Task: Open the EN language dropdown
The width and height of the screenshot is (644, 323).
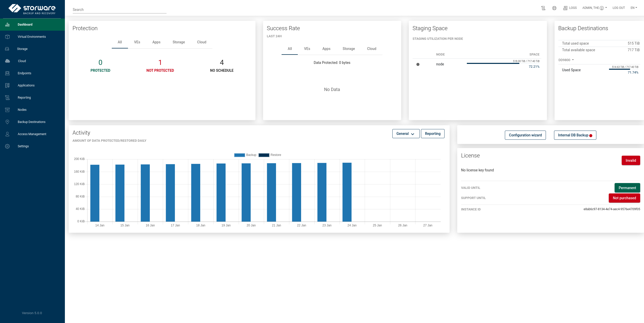Action: [x=634, y=8]
